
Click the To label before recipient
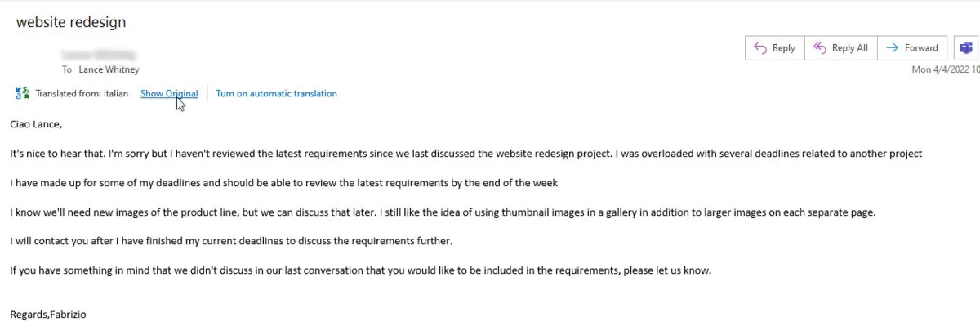pos(67,70)
